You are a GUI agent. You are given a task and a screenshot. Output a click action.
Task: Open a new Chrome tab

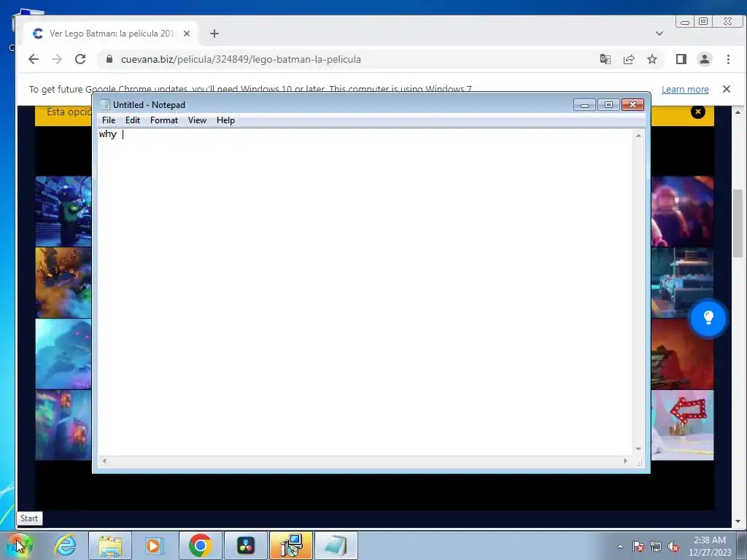(x=214, y=34)
